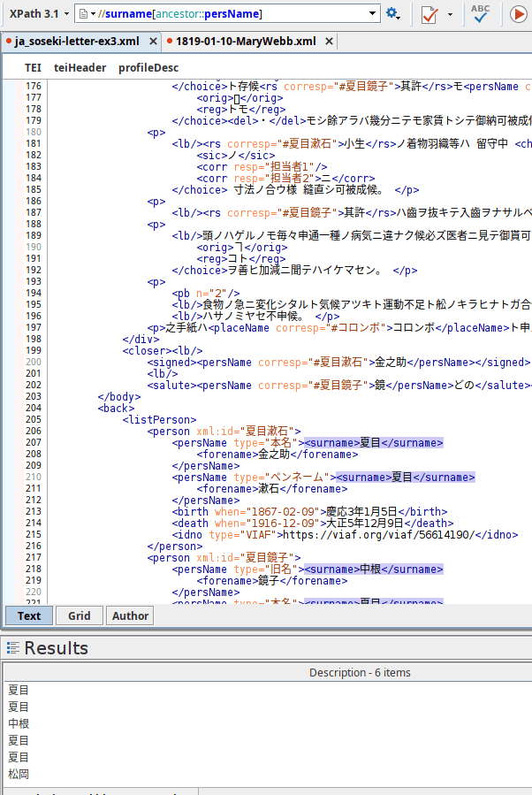Click the </body> tag on line 203

(x=119, y=396)
